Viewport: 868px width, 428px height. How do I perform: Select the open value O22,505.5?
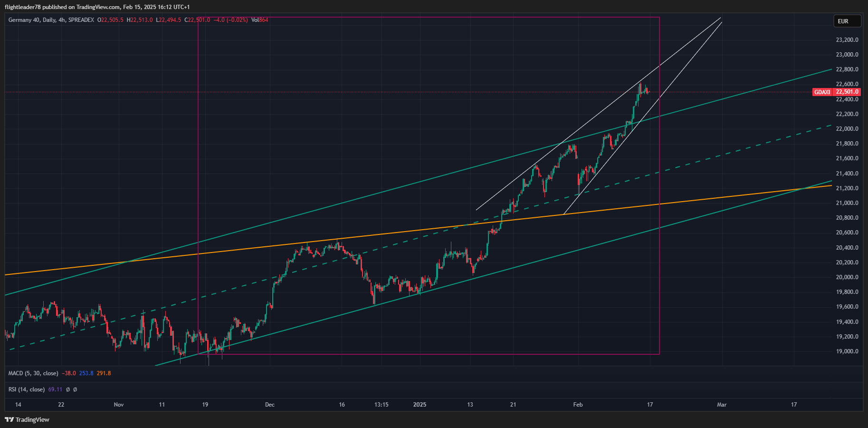pos(110,20)
